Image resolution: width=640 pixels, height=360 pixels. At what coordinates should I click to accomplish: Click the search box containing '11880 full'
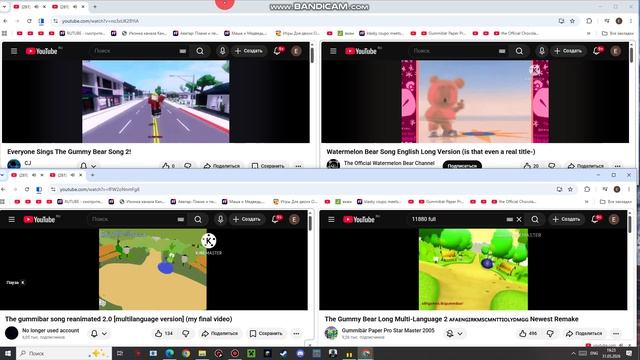click(457, 220)
